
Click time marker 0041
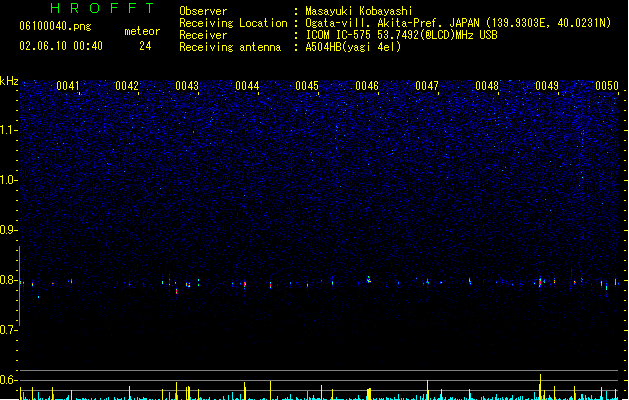click(x=68, y=86)
